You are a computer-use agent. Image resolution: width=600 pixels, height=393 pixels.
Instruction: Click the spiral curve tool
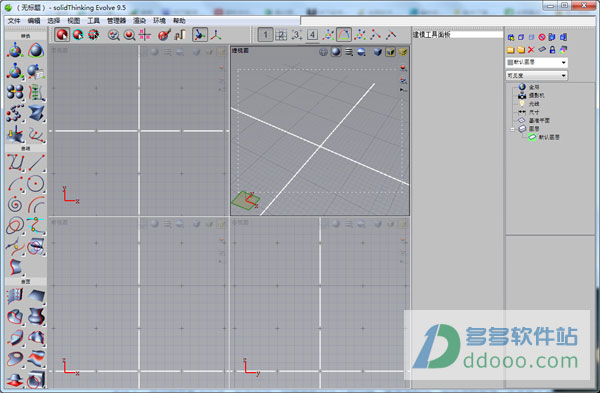[15, 204]
